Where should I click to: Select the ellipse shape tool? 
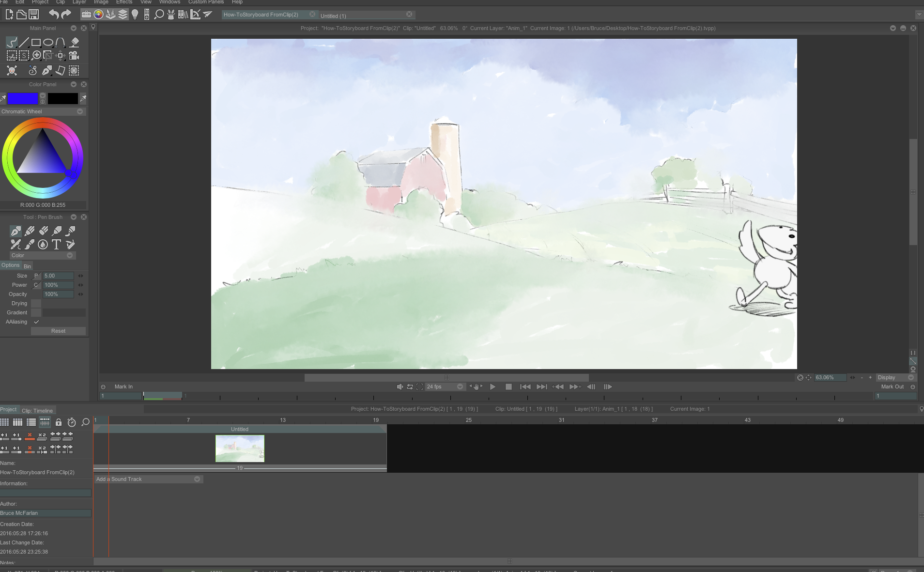pyautogui.click(x=48, y=42)
